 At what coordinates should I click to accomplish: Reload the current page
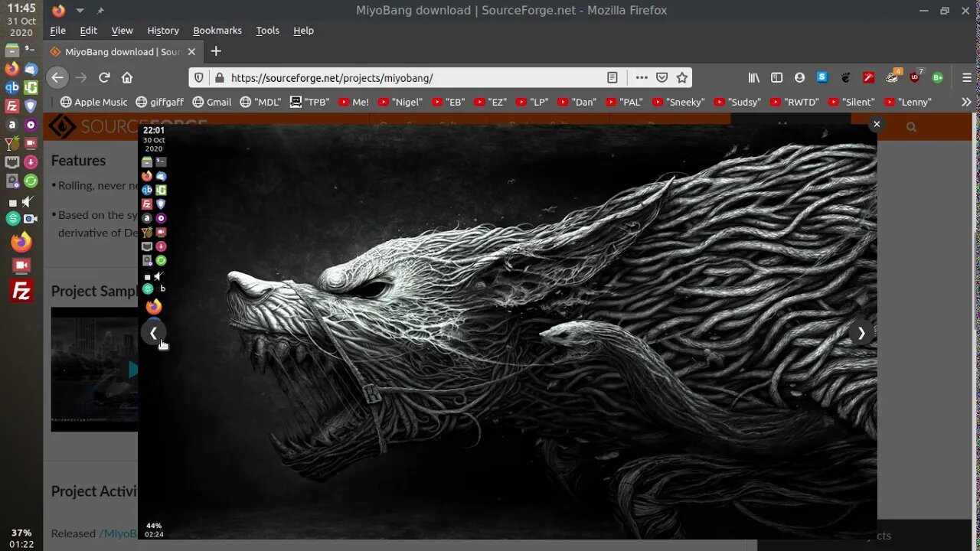[x=104, y=77]
